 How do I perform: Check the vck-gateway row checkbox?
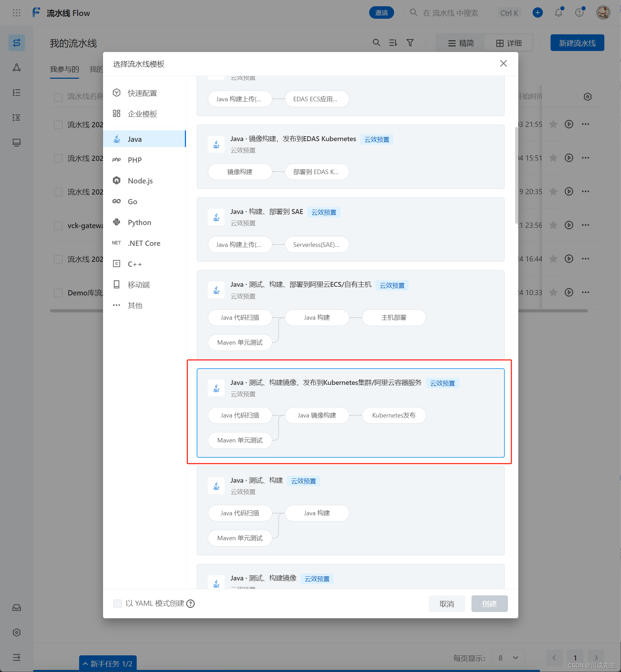(x=58, y=226)
